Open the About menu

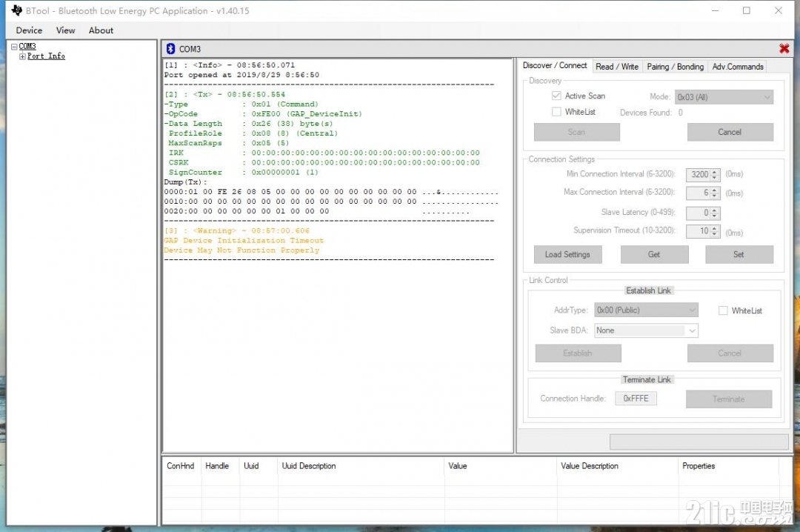tap(101, 30)
